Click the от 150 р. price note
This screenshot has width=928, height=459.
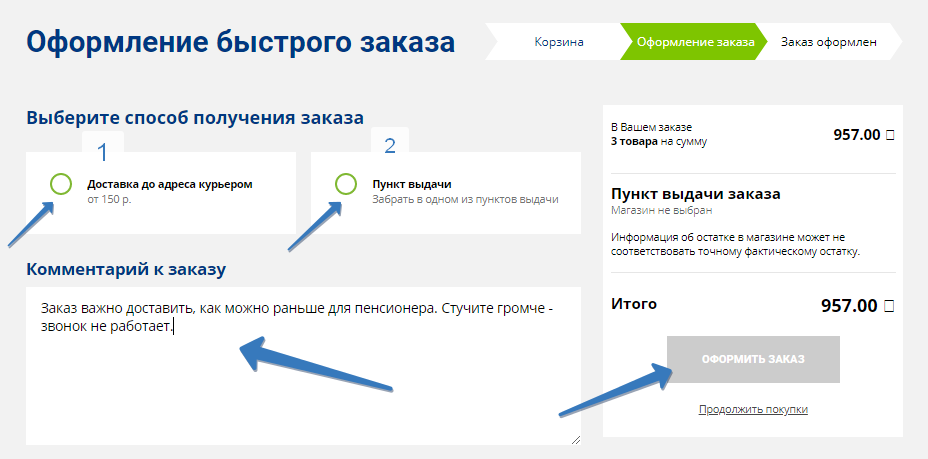point(109,199)
